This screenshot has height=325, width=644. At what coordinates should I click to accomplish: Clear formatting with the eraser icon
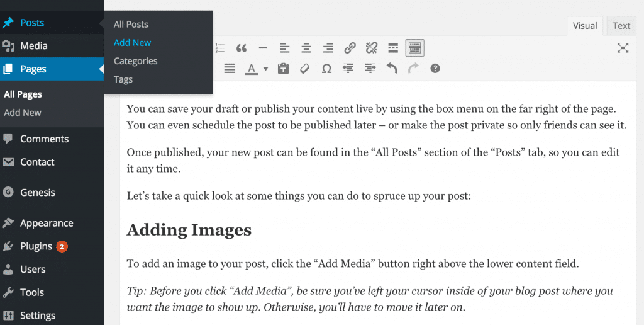click(305, 68)
